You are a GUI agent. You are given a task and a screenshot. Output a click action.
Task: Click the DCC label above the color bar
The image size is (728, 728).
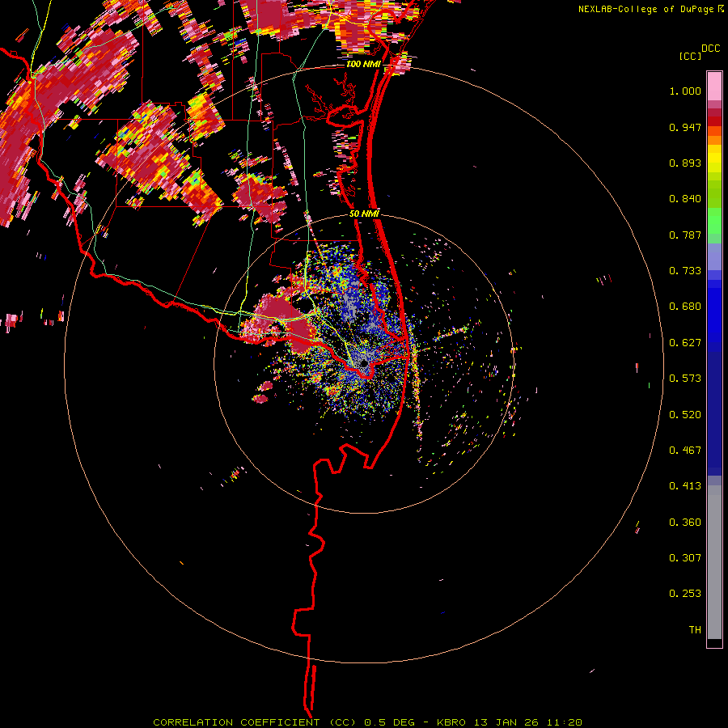[711, 49]
